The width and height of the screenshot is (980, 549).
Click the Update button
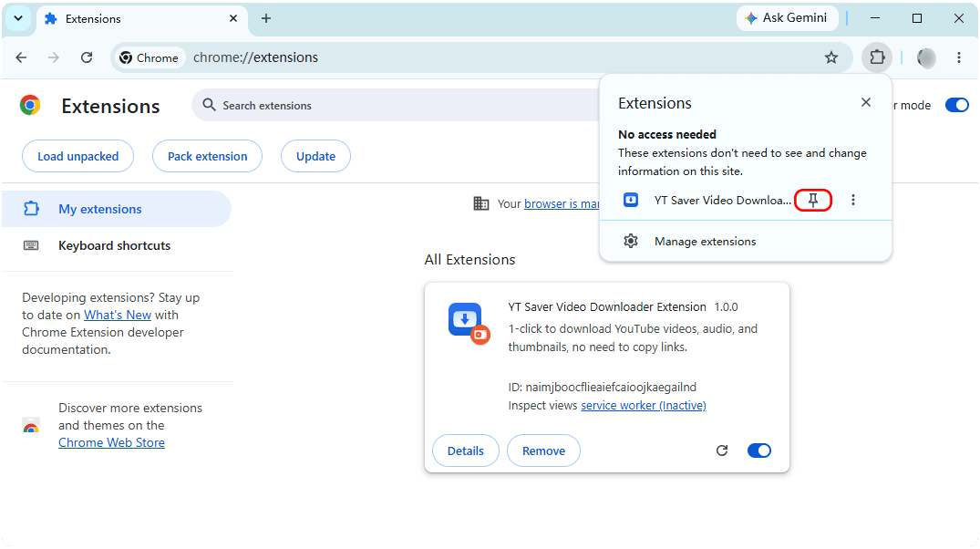click(x=315, y=156)
